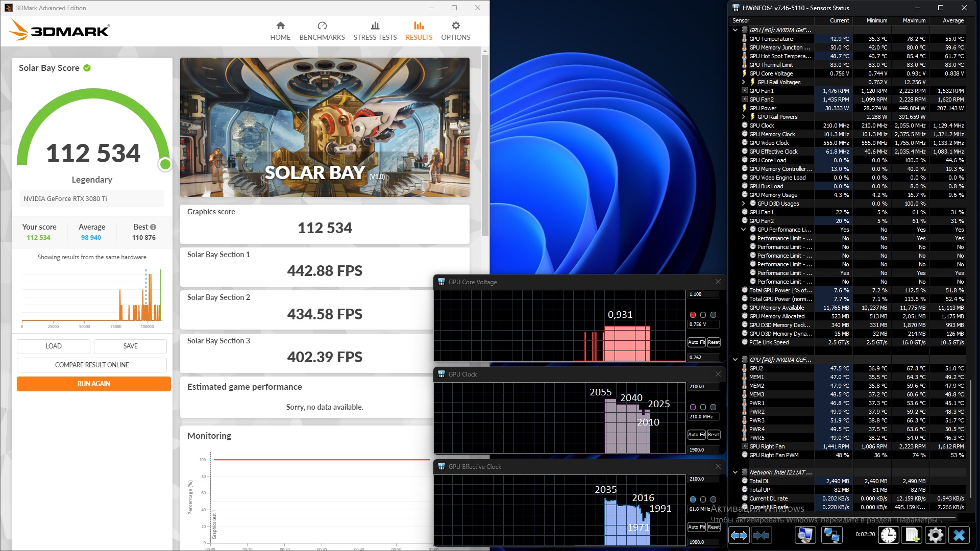Viewport: 980px width, 551px height.
Task: Expand the GPU Rail Voltages row
Action: point(743,82)
